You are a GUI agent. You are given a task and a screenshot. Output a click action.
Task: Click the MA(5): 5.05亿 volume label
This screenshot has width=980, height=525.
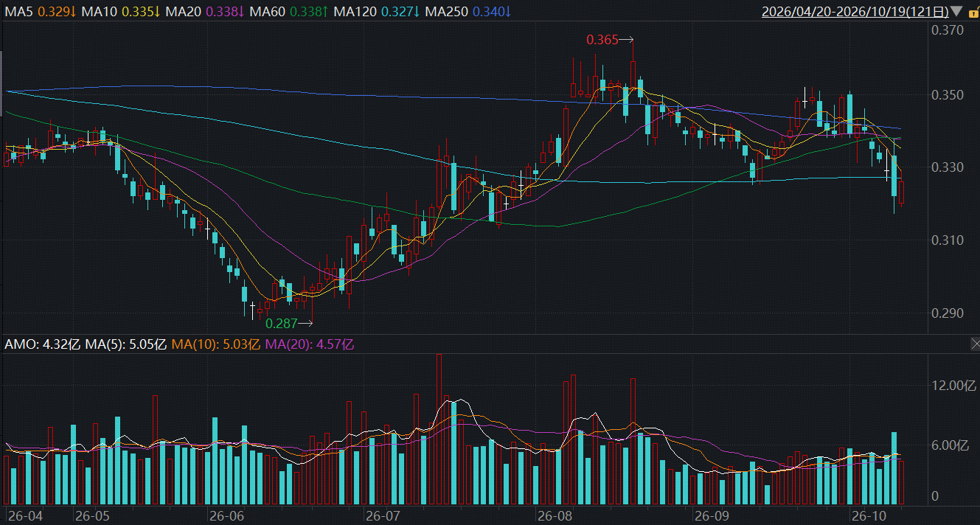pyautogui.click(x=126, y=344)
